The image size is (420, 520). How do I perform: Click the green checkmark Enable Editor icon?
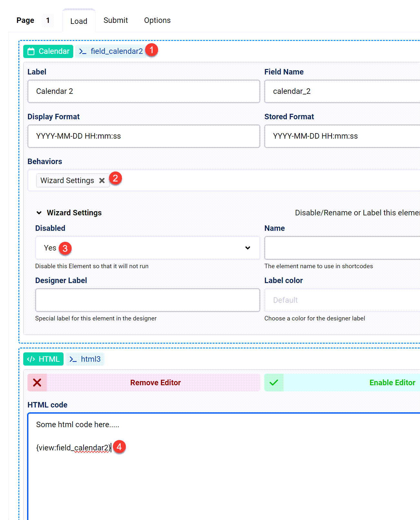pyautogui.click(x=274, y=383)
